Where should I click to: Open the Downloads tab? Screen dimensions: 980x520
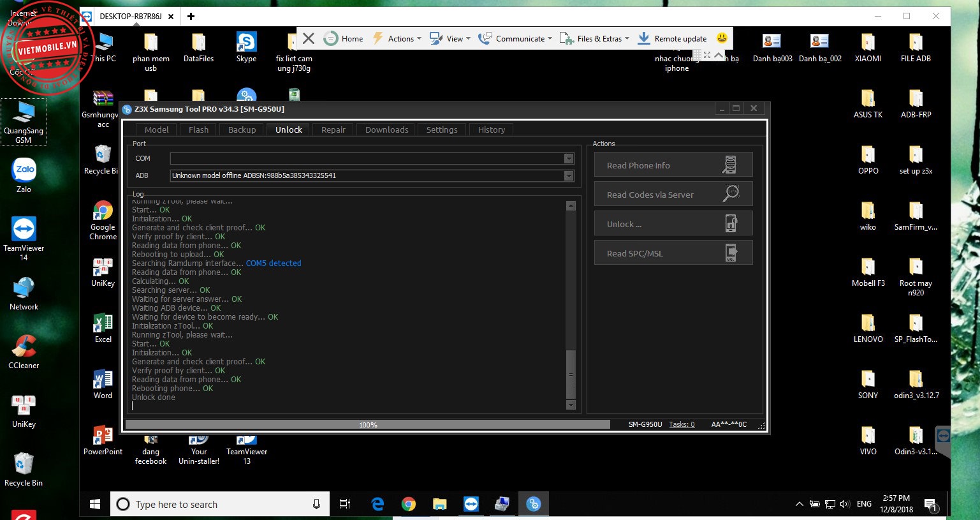coord(386,130)
